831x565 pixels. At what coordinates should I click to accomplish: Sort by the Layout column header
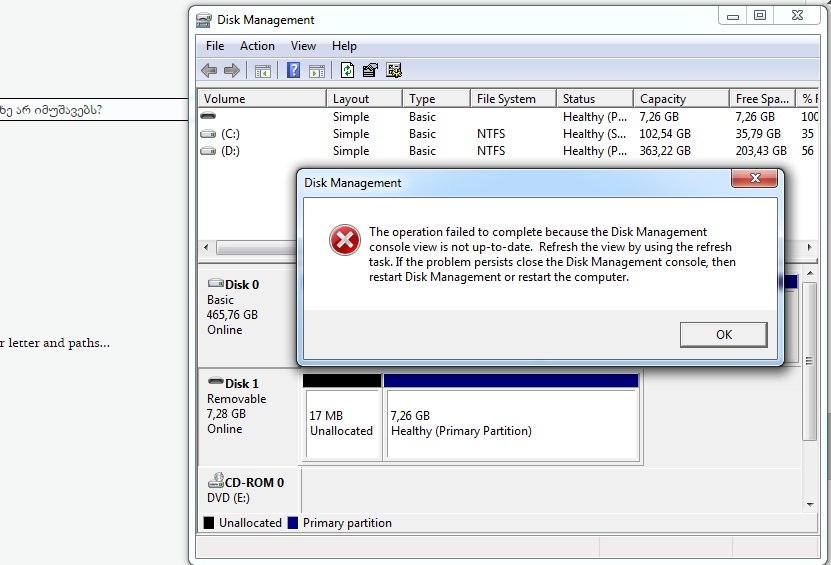[364, 99]
